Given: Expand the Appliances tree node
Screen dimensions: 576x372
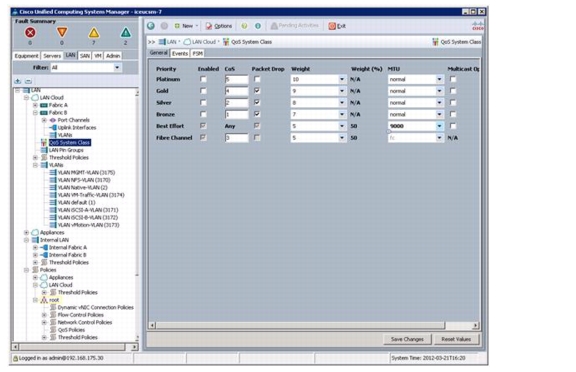Looking at the screenshot, I should (x=26, y=232).
